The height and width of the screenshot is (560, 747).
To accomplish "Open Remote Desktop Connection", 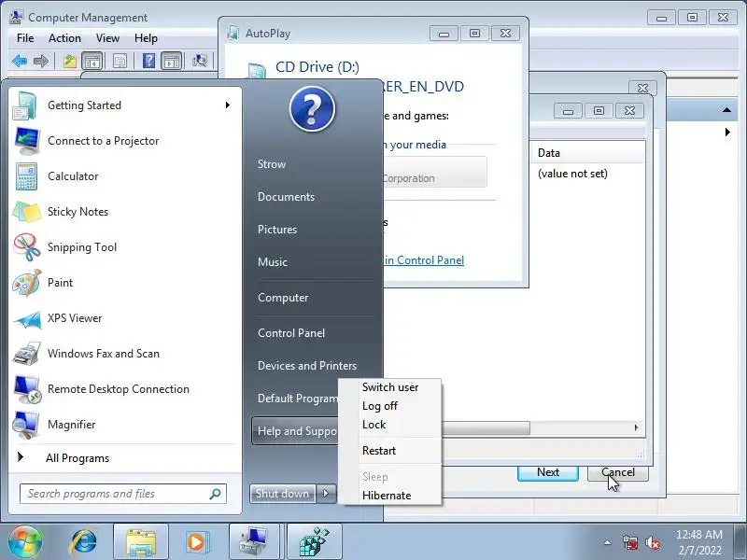I will [x=125, y=389].
